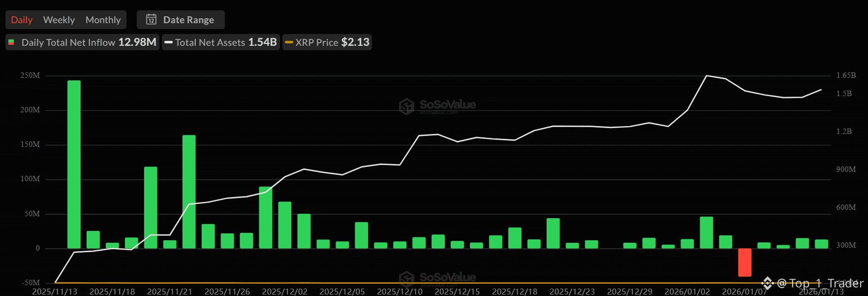Click the Binance logo beside @Top_1_Trader
Screen dimensions: 868x296
tap(767, 283)
